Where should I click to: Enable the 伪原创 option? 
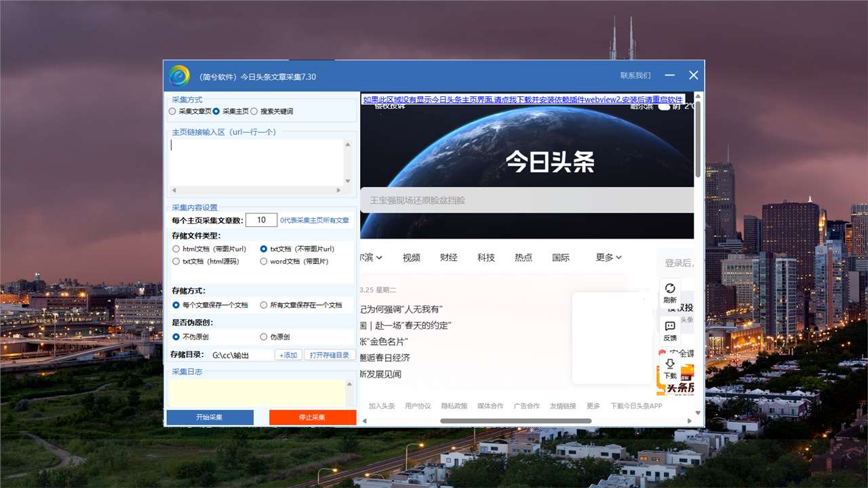pyautogui.click(x=264, y=337)
